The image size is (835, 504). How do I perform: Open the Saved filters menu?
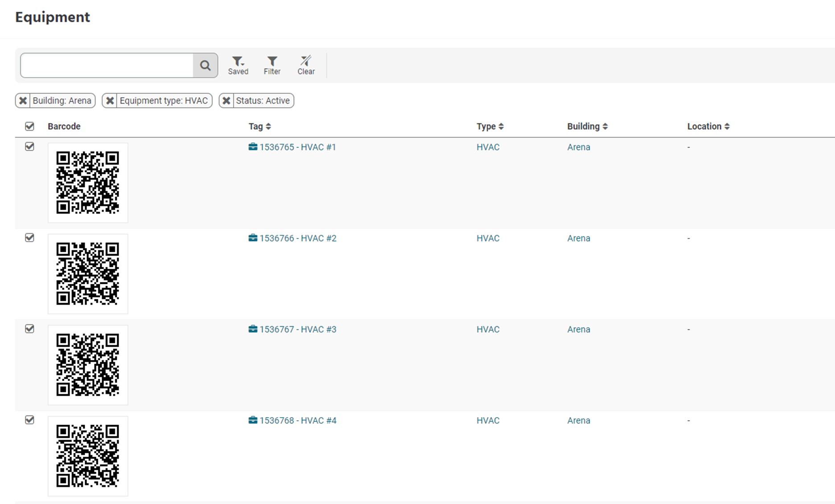238,66
